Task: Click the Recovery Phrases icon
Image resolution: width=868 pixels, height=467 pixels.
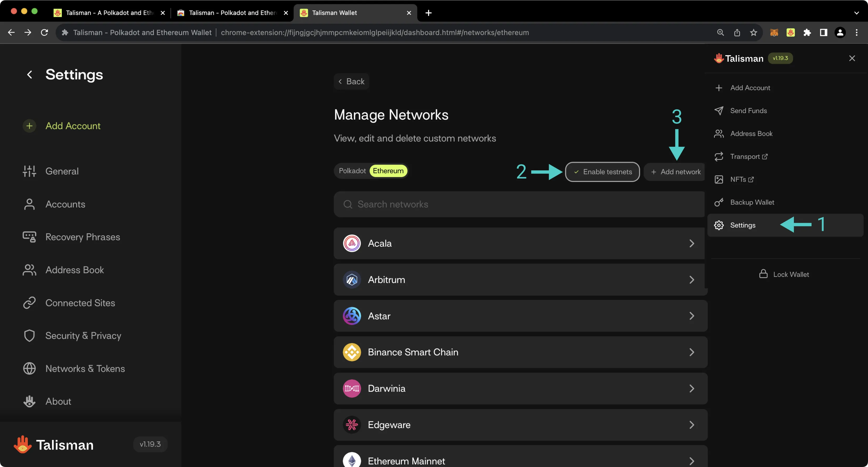Action: [29, 237]
